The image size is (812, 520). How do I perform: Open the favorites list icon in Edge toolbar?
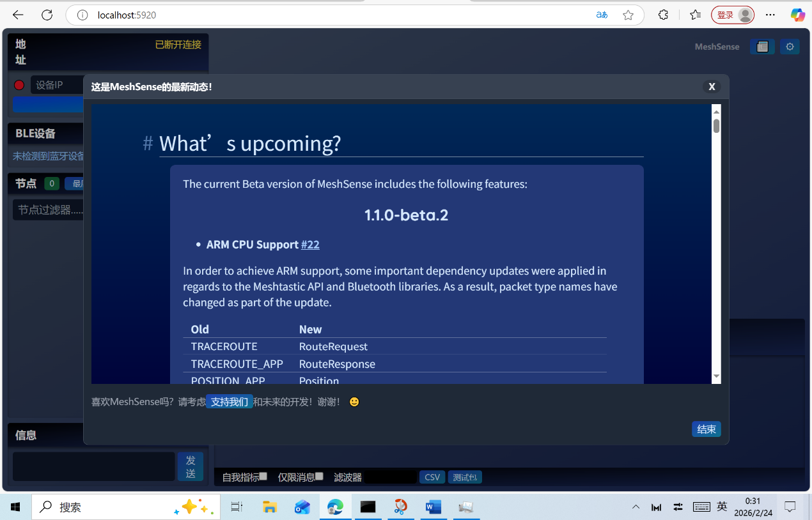coord(696,15)
